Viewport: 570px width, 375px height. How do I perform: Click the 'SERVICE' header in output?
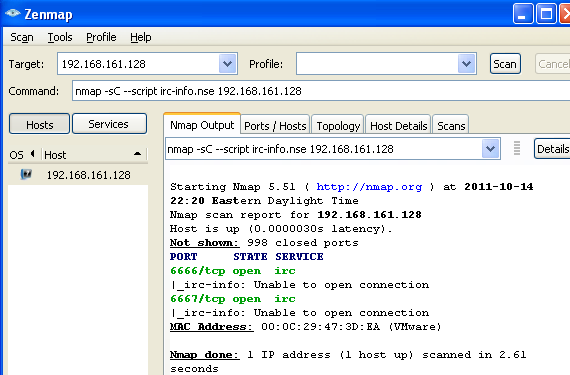pyautogui.click(x=299, y=257)
